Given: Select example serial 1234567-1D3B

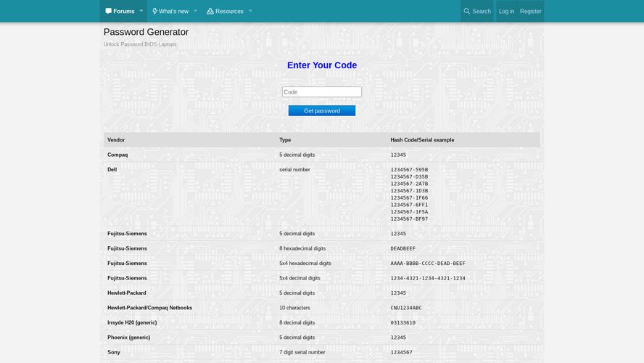Looking at the screenshot, I should pos(409,191).
